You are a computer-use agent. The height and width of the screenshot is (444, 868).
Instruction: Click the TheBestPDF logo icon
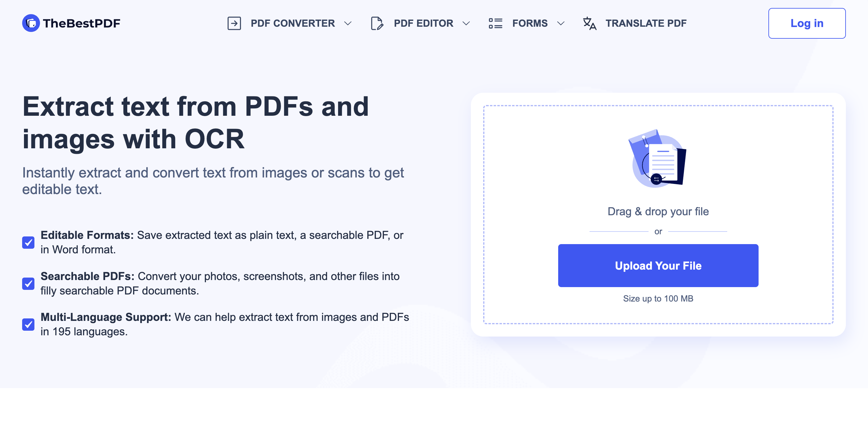(31, 23)
